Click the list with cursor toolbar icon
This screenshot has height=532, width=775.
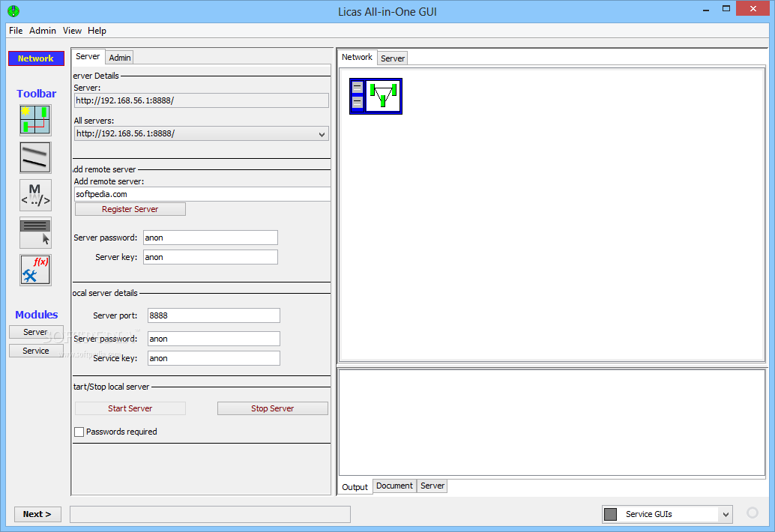coord(35,233)
